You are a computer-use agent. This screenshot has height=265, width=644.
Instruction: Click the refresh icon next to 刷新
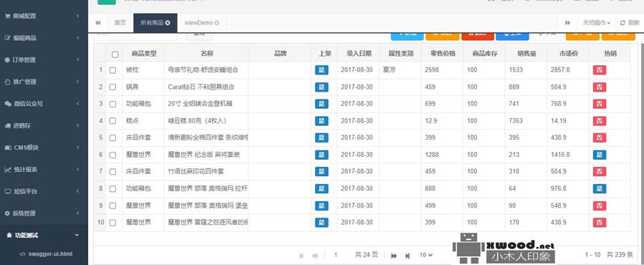[623, 23]
